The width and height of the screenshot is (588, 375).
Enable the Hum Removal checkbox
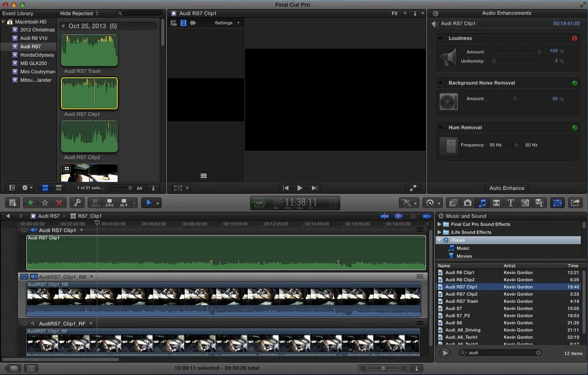[441, 128]
